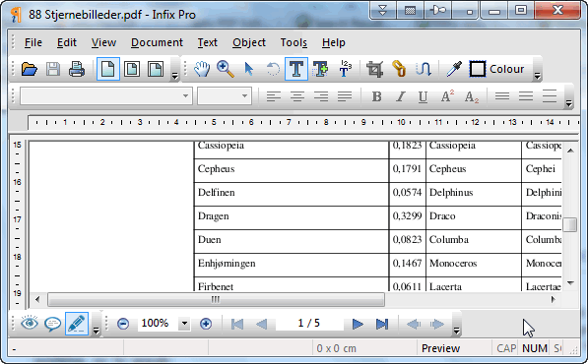Select the second page layout icon

point(132,69)
